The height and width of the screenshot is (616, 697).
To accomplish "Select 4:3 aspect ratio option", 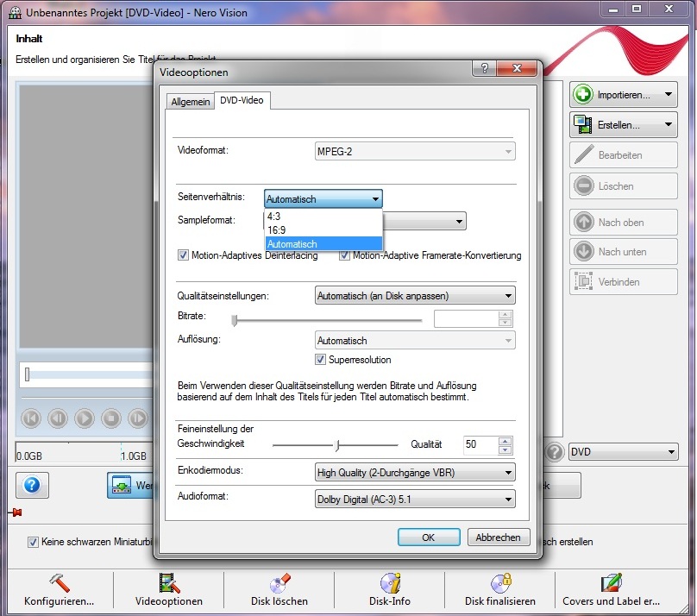I will (x=323, y=217).
